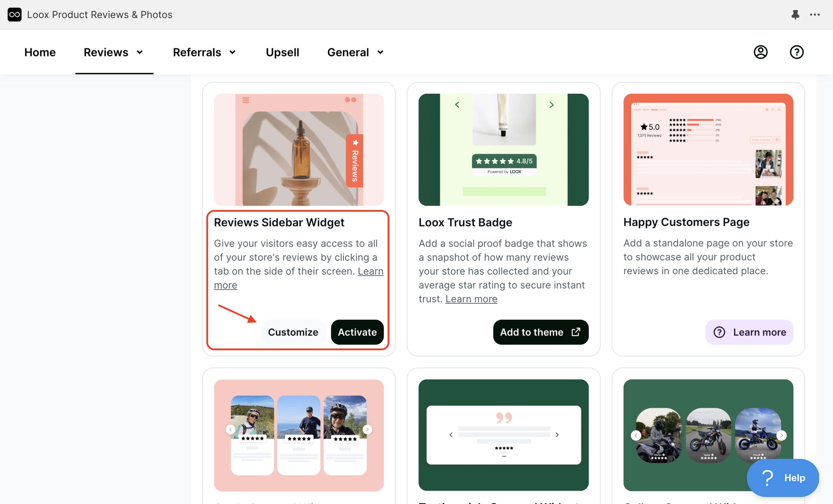Click the right arrow on the cyclists carousel preview
The image size is (833, 504).
pos(368,429)
